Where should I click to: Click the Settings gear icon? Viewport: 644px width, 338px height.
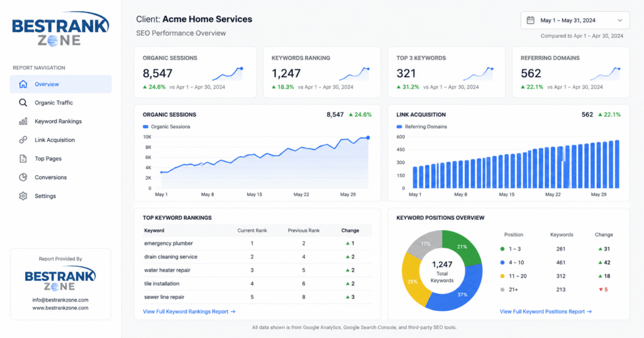23,196
